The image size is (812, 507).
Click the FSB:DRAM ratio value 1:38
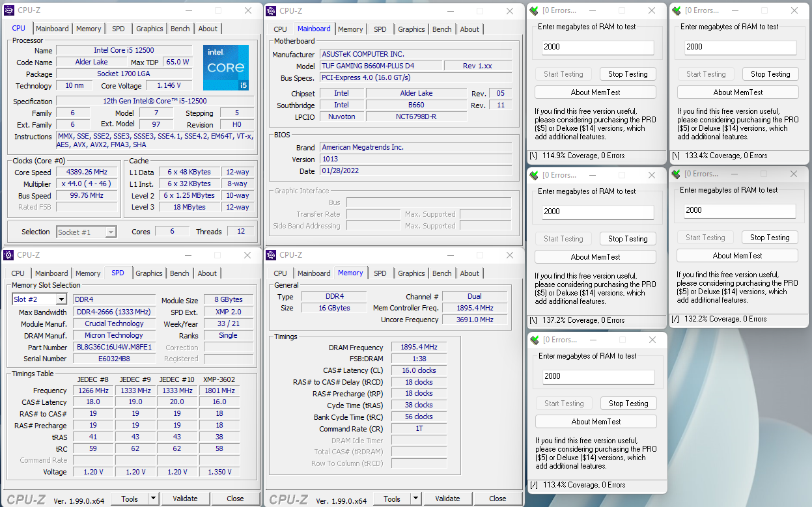419,359
